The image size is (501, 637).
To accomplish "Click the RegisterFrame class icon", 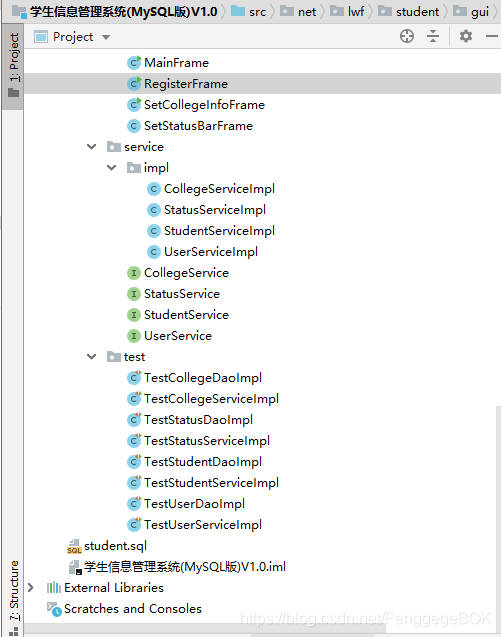I will click(x=134, y=84).
